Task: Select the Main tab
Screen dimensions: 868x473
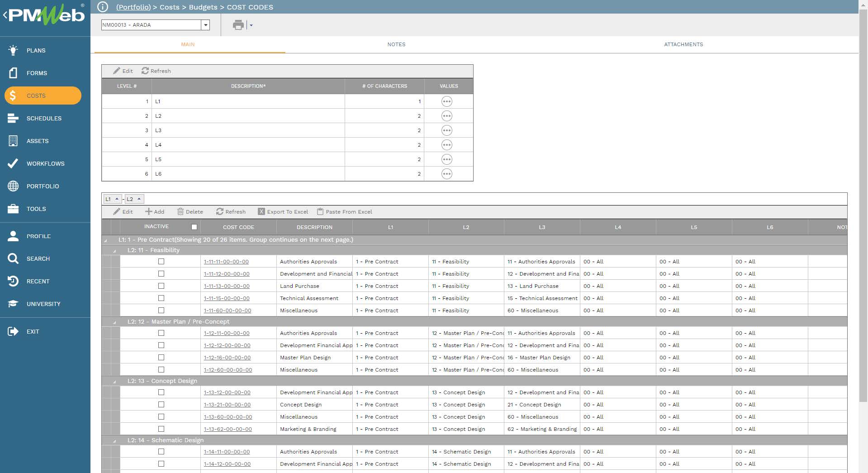Action: tap(188, 44)
